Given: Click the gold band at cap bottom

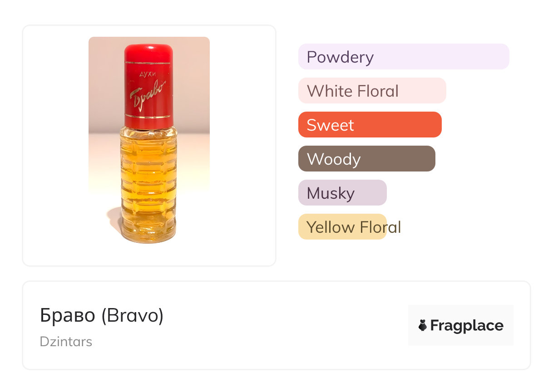Looking at the screenshot, I should point(148,116).
